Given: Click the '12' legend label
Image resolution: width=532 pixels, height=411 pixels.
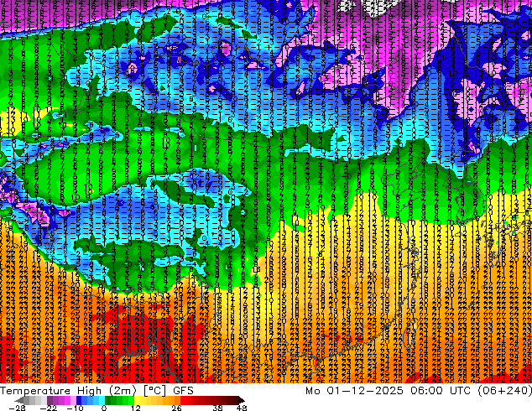Looking at the screenshot, I should click(136, 408).
